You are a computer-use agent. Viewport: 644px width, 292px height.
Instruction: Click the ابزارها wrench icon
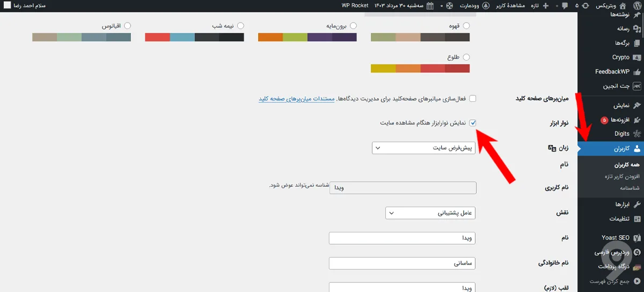click(636, 205)
